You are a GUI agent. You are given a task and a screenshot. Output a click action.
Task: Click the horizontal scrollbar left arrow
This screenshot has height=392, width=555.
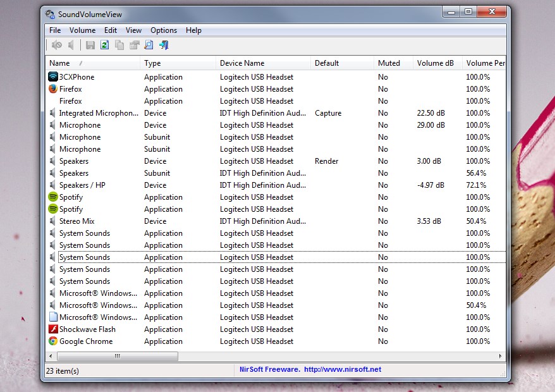coord(51,356)
